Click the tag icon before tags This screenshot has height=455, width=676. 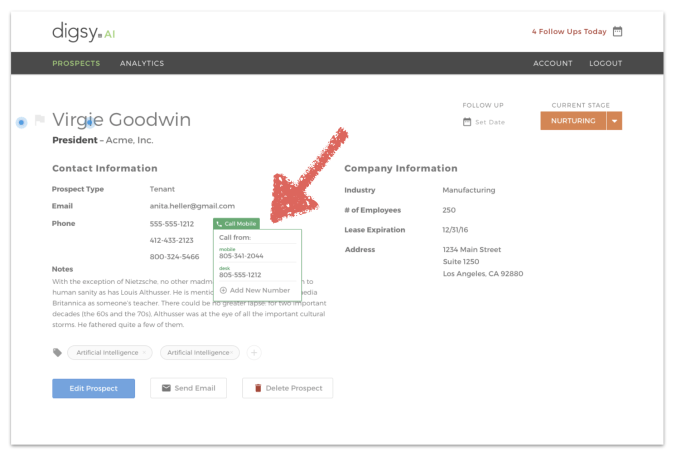coord(57,352)
